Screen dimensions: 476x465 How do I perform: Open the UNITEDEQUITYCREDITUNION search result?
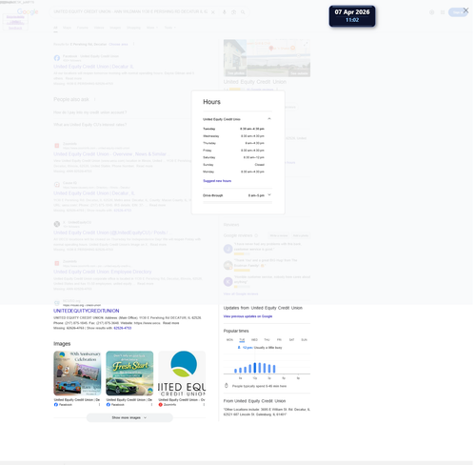click(x=87, y=311)
